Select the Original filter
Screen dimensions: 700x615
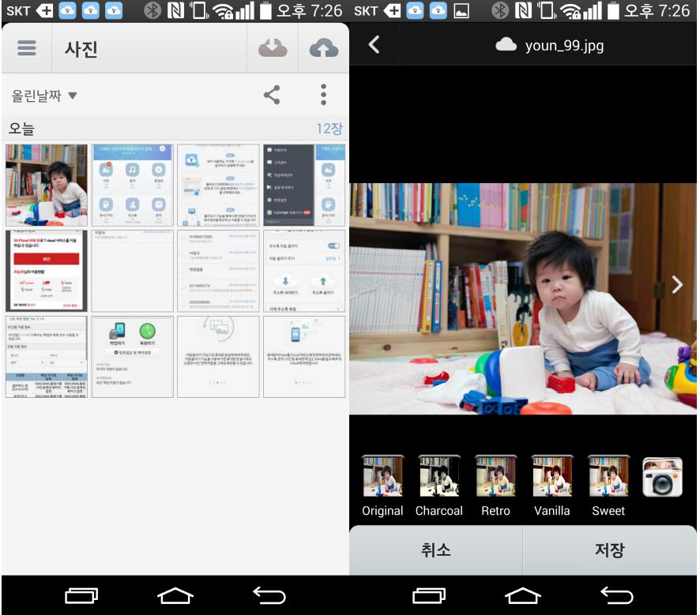pyautogui.click(x=382, y=477)
